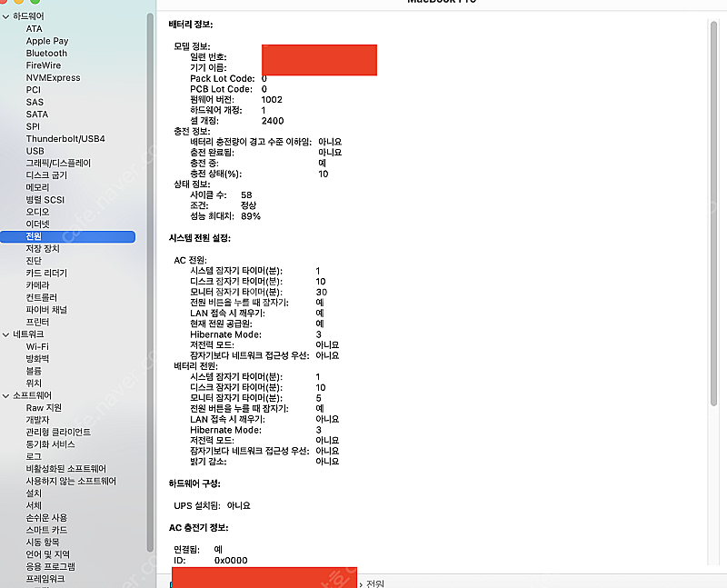Select 설치 in the sidebar
This screenshot has width=727, height=588.
(x=34, y=493)
